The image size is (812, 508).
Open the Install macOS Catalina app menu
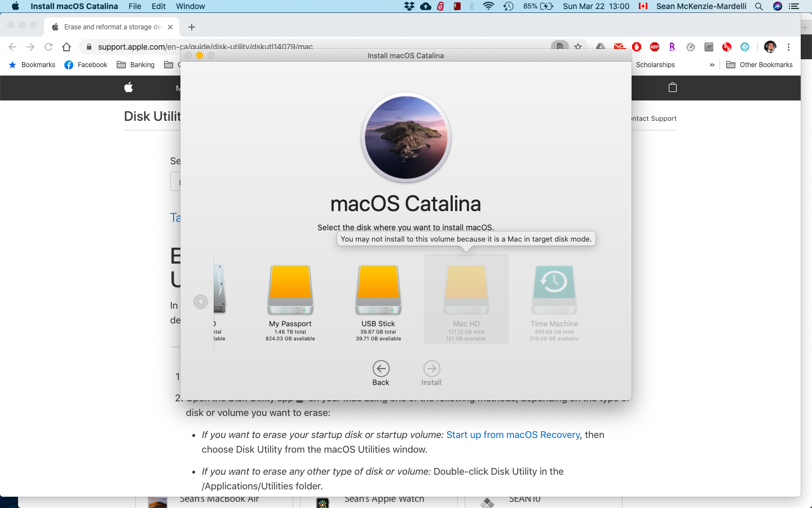[74, 6]
